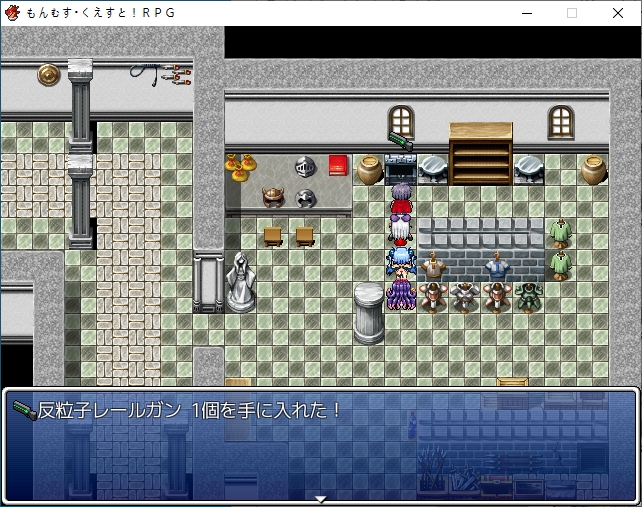Screen dimensions: 642x507
Task: Click the silver plate armor stand
Action: point(465,298)
